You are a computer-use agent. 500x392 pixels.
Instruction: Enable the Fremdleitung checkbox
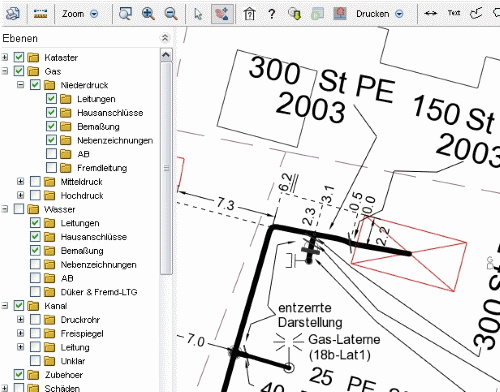coord(51,167)
